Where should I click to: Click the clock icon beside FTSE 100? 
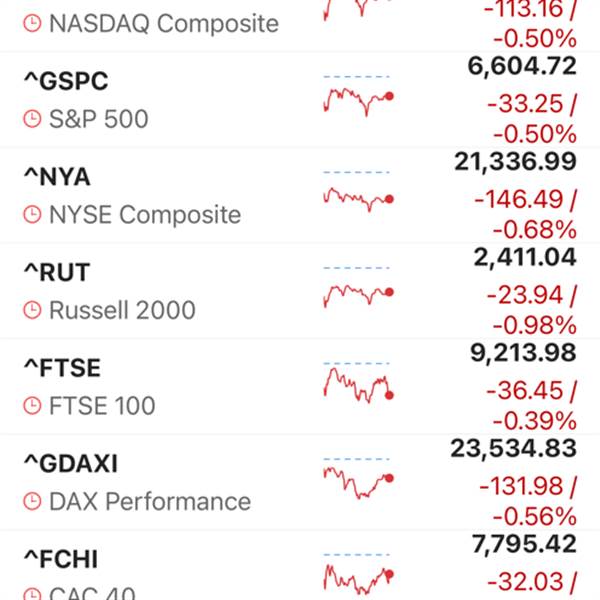click(33, 407)
